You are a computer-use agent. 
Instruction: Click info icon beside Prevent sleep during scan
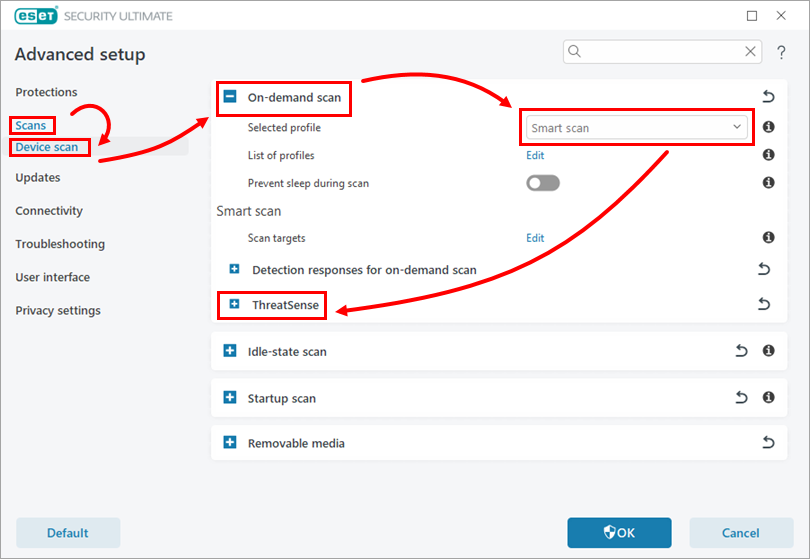tap(768, 183)
